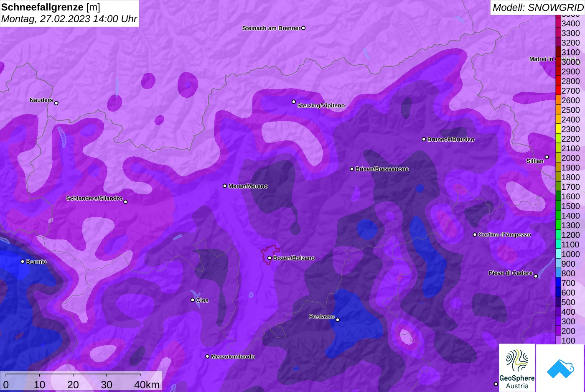
Task: Click the Cles town marker
Action: (193, 300)
